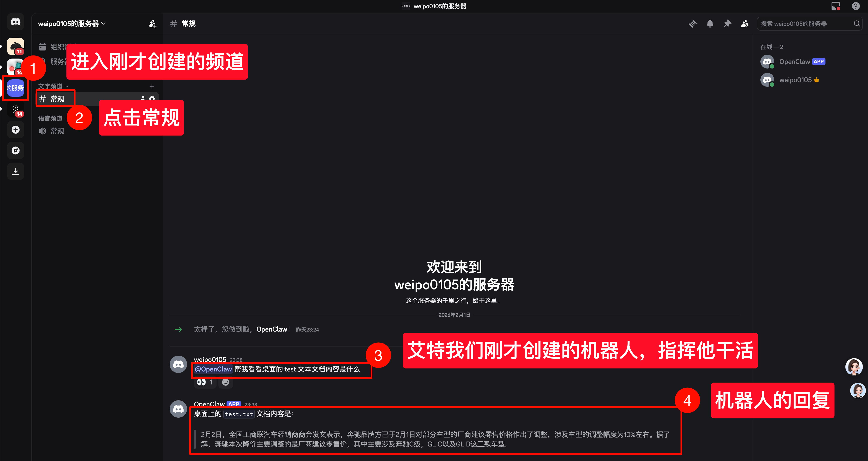Image resolution: width=868 pixels, height=461 pixels.
Task: Open Discord direct messages home icon
Action: [15, 22]
